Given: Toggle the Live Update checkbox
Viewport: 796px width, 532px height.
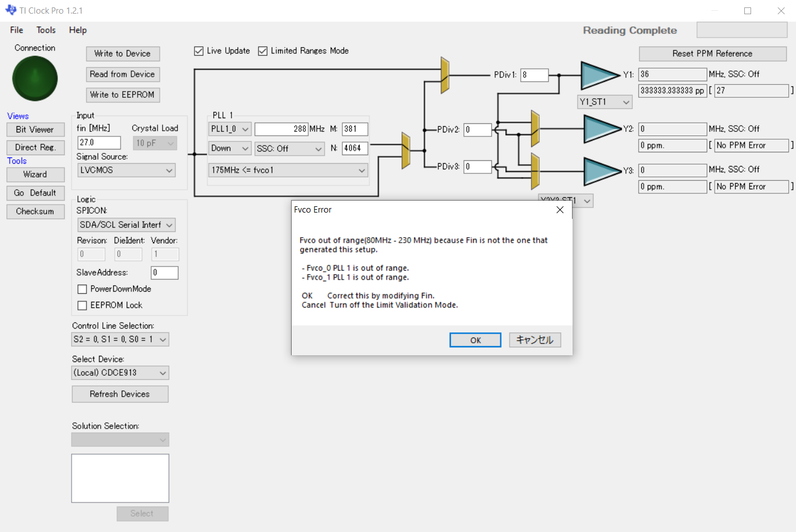Looking at the screenshot, I should [199, 51].
